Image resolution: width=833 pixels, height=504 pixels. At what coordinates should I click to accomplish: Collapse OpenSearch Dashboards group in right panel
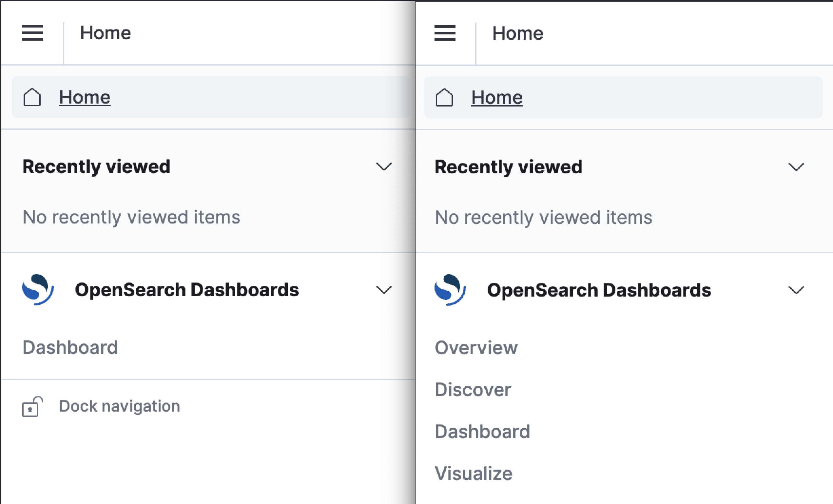coord(796,290)
